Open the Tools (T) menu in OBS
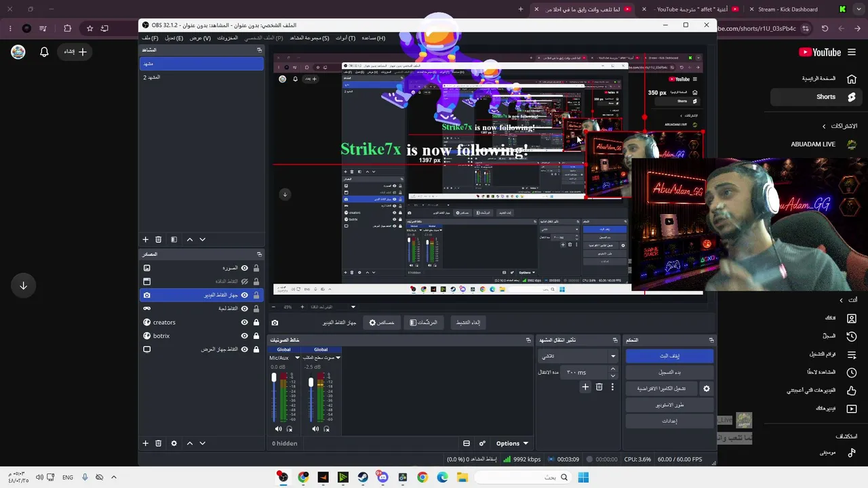Screen dimensions: 868x488 [x=345, y=38]
